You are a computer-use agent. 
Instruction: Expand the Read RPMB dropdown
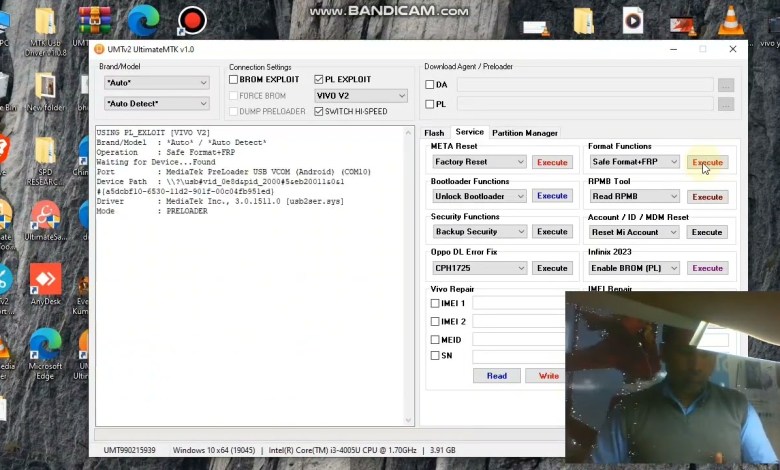pos(634,196)
